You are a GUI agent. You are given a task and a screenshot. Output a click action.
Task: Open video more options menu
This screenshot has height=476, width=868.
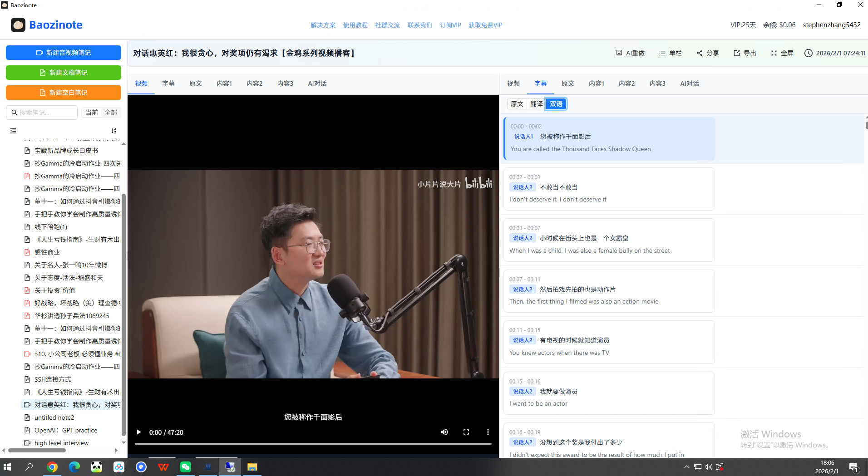pyautogui.click(x=488, y=432)
